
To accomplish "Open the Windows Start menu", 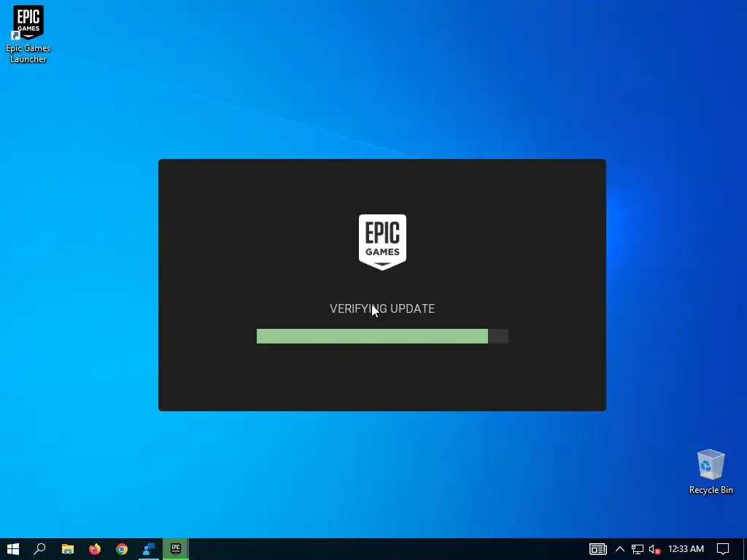I will point(13,549).
